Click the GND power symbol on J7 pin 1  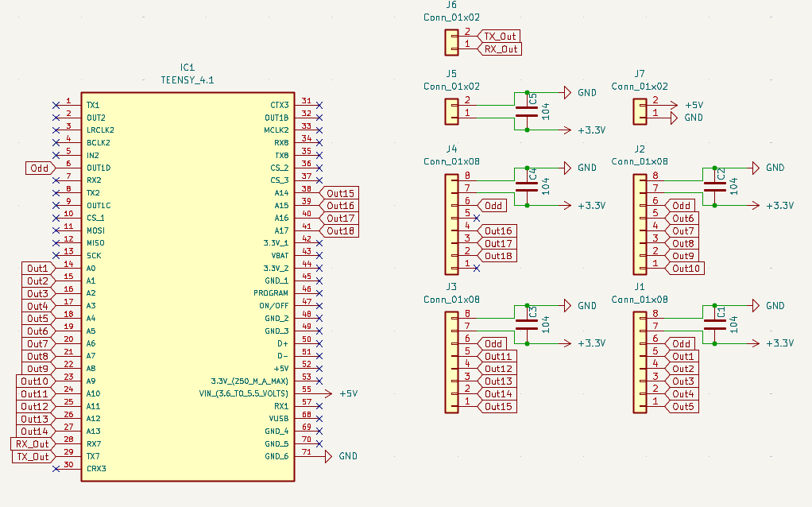674,118
